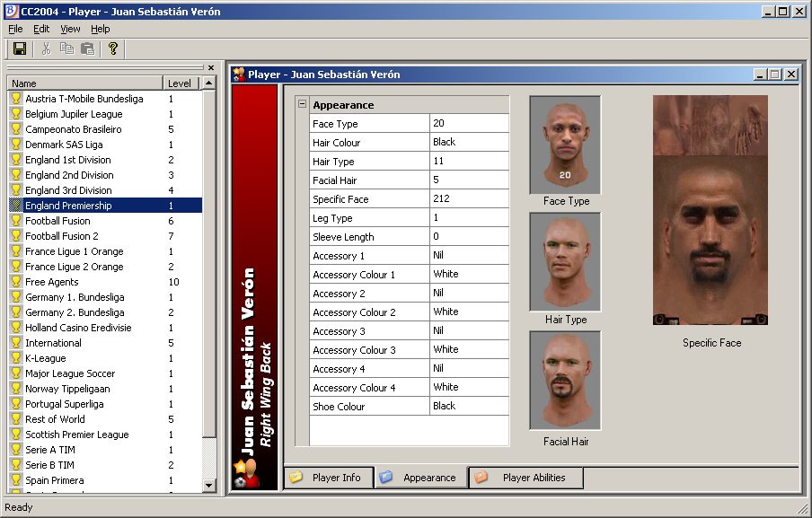Click the Face Type preview thumbnail

coord(565,145)
